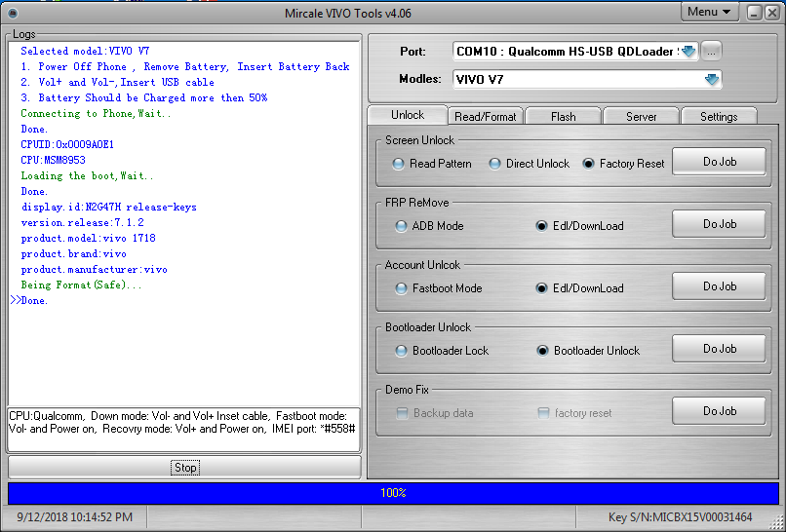Open the Menu dropdown
This screenshot has height=532, width=786.
click(x=709, y=12)
